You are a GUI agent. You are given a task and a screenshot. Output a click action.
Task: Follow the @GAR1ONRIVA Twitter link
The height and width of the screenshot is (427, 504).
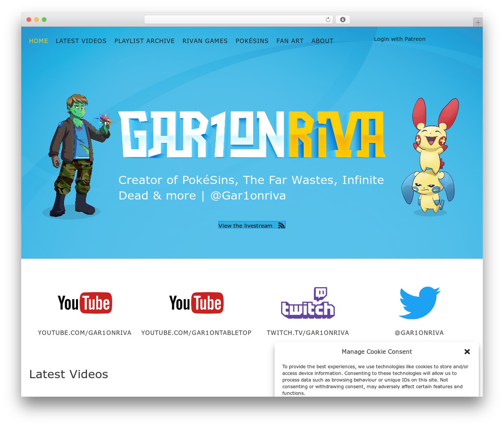pyautogui.click(x=419, y=333)
